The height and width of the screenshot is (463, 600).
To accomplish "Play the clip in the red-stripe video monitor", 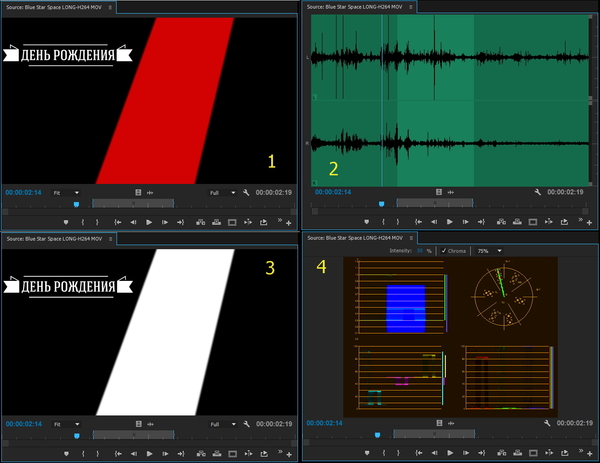I will pos(149,221).
